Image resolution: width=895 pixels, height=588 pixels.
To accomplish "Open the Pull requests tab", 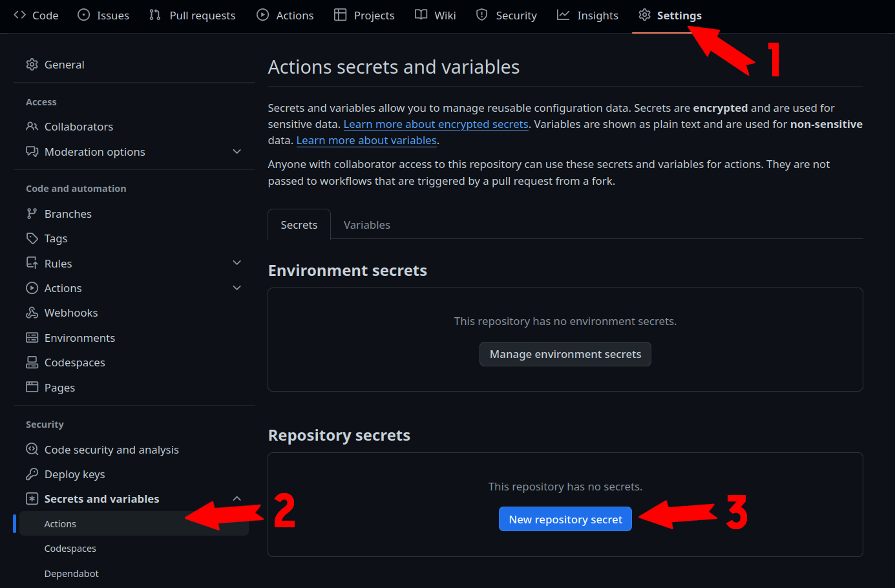I will tap(192, 16).
